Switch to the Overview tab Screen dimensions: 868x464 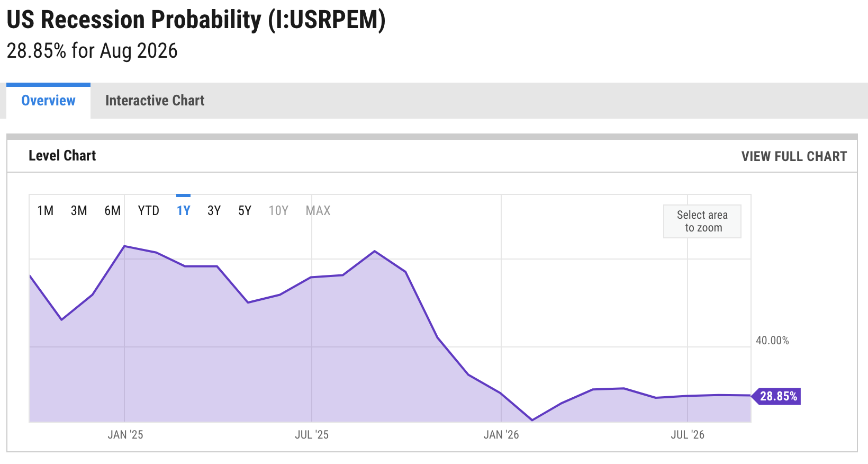[48, 101]
